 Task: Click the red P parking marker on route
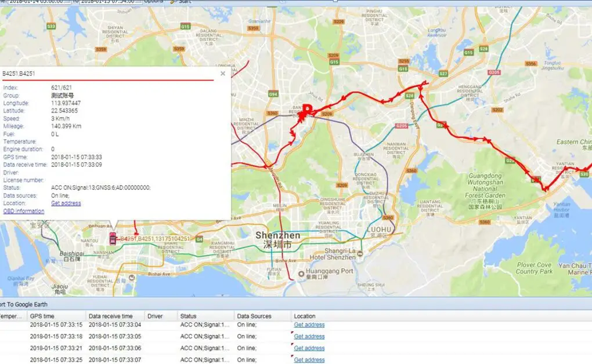[306, 109]
